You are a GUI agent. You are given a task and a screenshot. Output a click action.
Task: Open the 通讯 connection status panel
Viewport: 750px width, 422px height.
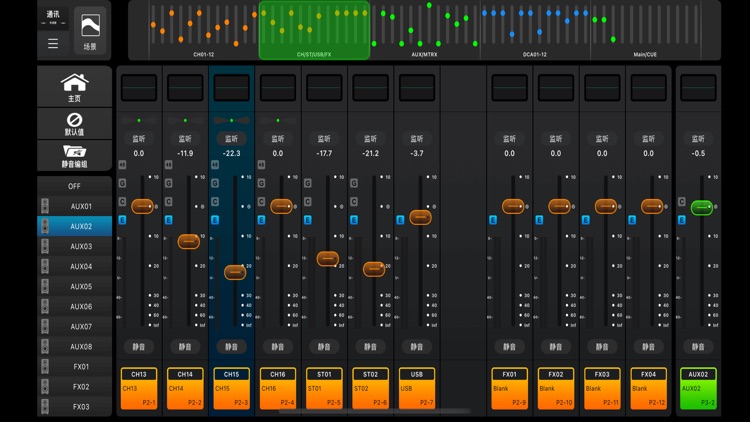coord(53,17)
